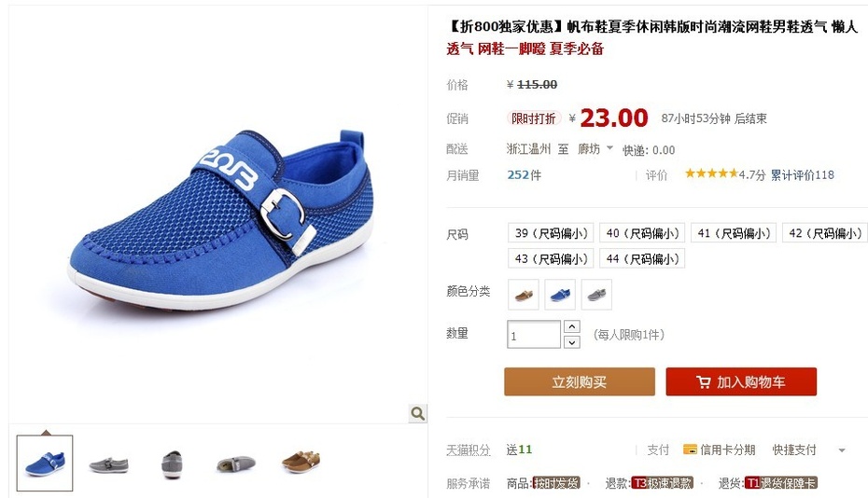Image resolution: width=868 pixels, height=498 pixels.
Task: Select the blue shoe color swatch
Action: [560, 295]
